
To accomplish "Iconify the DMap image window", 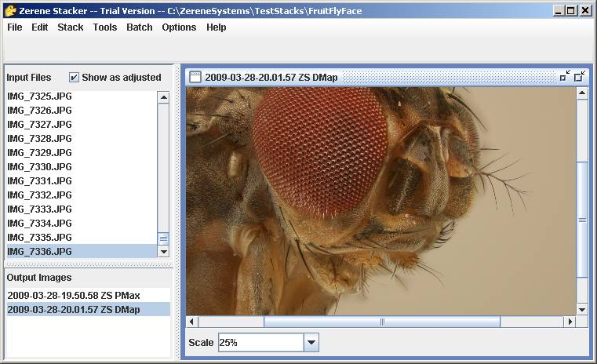I will 565,76.
